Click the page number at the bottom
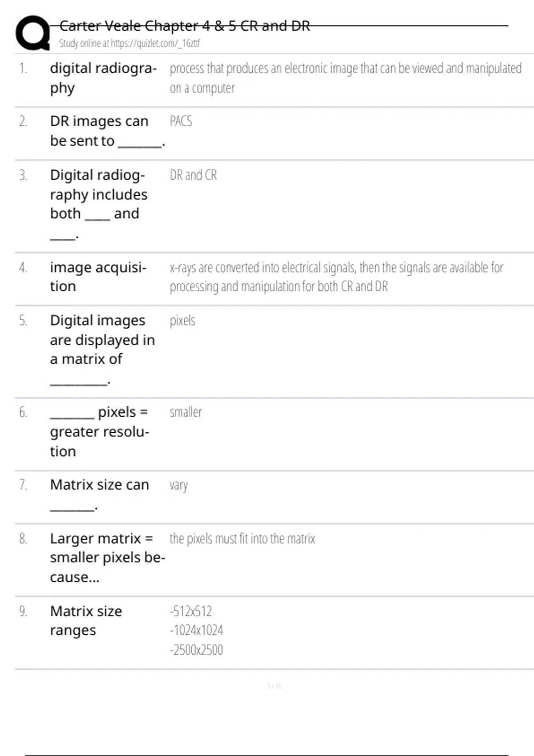534x756 pixels. pyautogui.click(x=274, y=686)
